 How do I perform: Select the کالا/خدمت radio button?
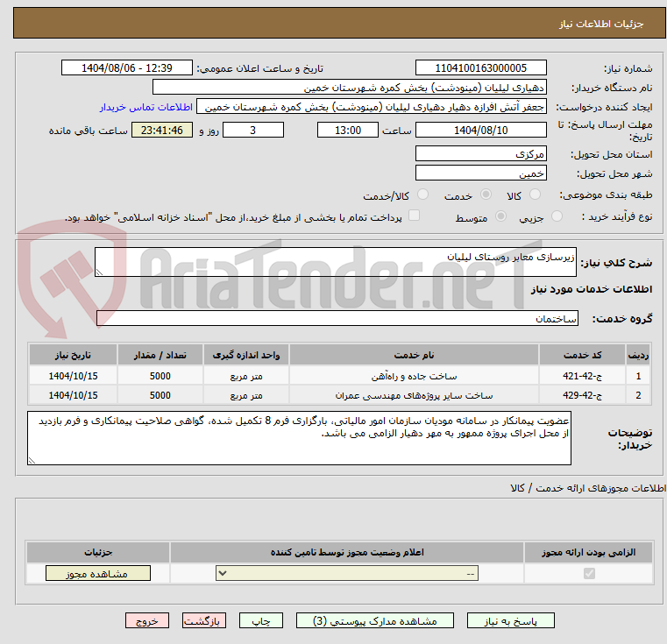click(422, 195)
